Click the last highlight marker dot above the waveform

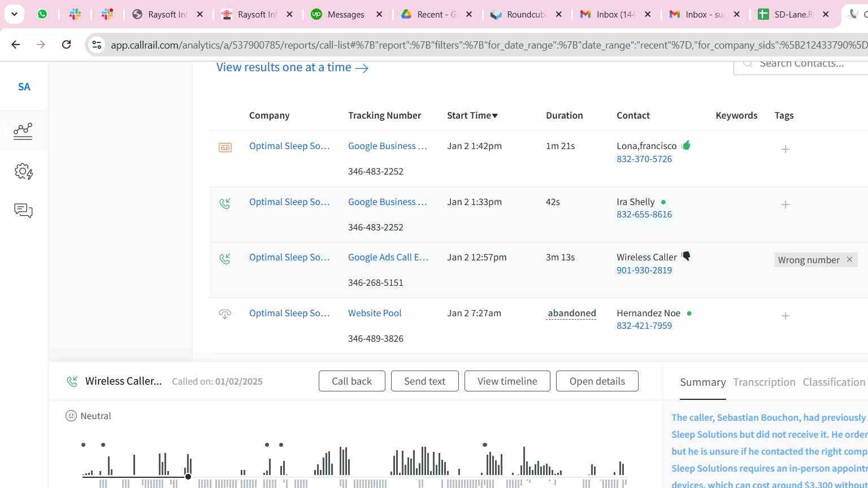coord(485,445)
